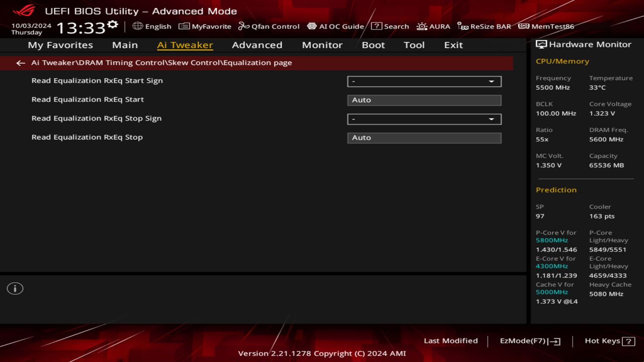
Task: Select the Read Equalization RxEq Stop label
Action: (87, 137)
